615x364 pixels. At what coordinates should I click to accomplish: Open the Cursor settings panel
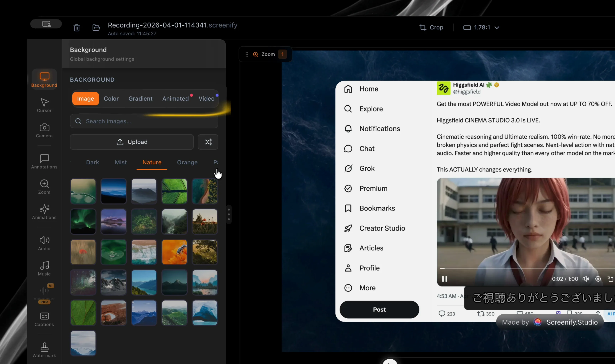[44, 105]
